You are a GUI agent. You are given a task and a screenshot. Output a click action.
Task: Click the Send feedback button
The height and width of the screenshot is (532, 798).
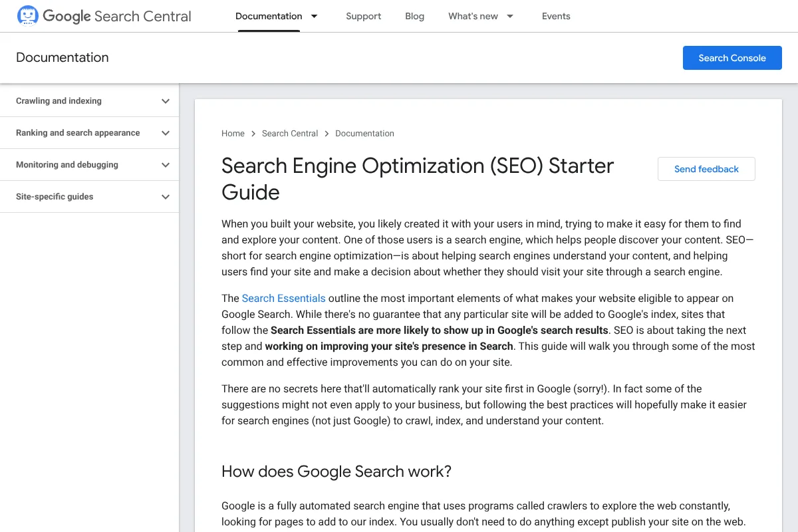pos(706,169)
